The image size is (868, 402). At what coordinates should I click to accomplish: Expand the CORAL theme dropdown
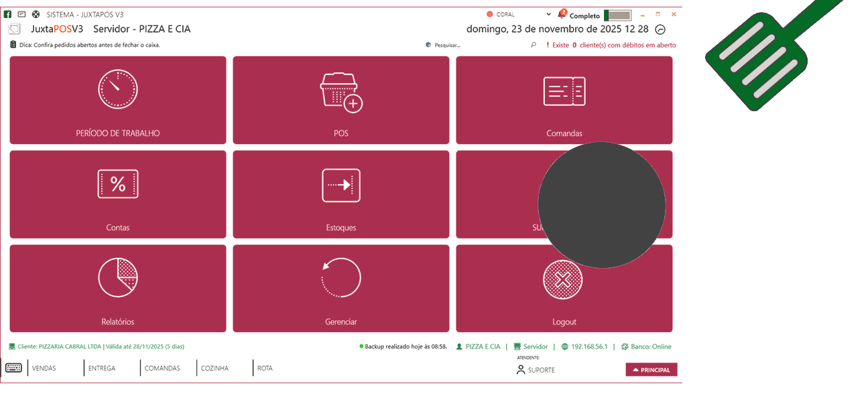click(549, 14)
